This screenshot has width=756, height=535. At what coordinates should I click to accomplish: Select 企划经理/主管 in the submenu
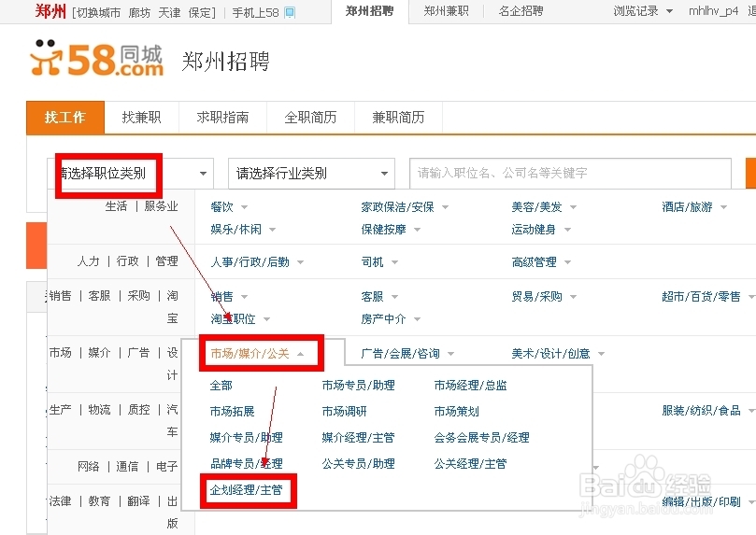coord(247,490)
